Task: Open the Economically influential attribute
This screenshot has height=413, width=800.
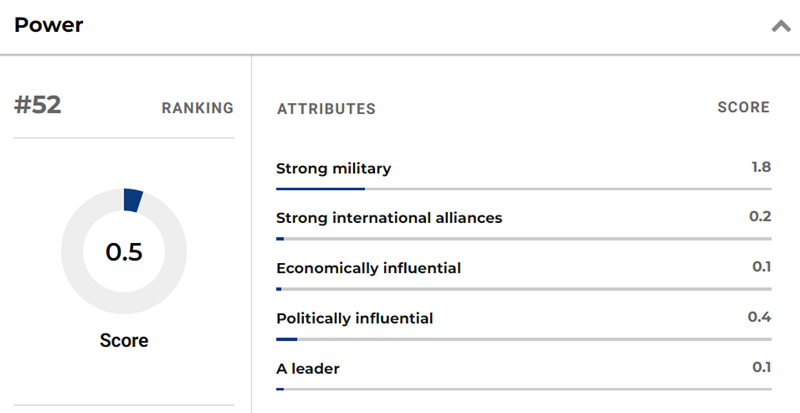Action: coord(368,268)
